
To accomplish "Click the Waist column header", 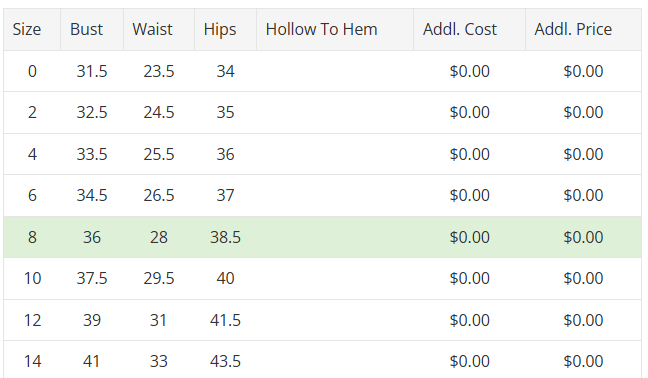I will coord(159,30).
